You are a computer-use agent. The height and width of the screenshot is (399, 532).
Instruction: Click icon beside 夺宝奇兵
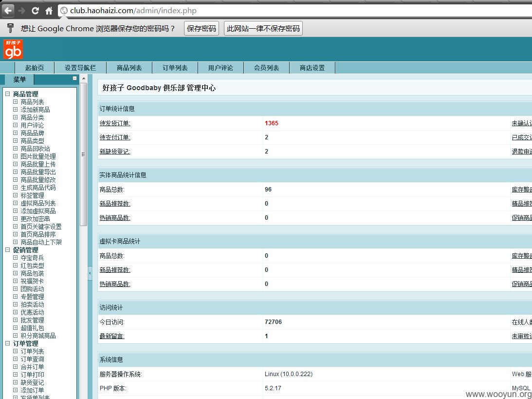click(x=15, y=258)
